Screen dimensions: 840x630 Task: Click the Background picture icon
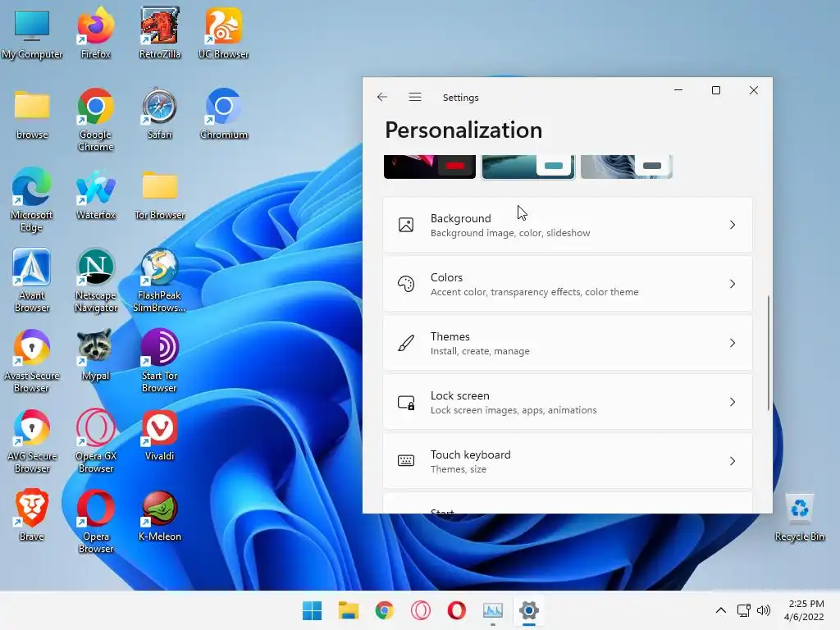pyautogui.click(x=406, y=225)
